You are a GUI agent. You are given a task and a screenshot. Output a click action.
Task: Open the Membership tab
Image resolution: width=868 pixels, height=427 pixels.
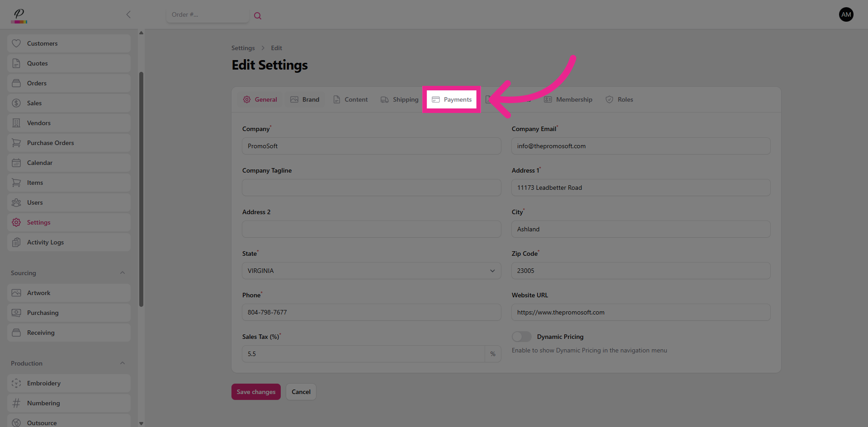(x=568, y=99)
